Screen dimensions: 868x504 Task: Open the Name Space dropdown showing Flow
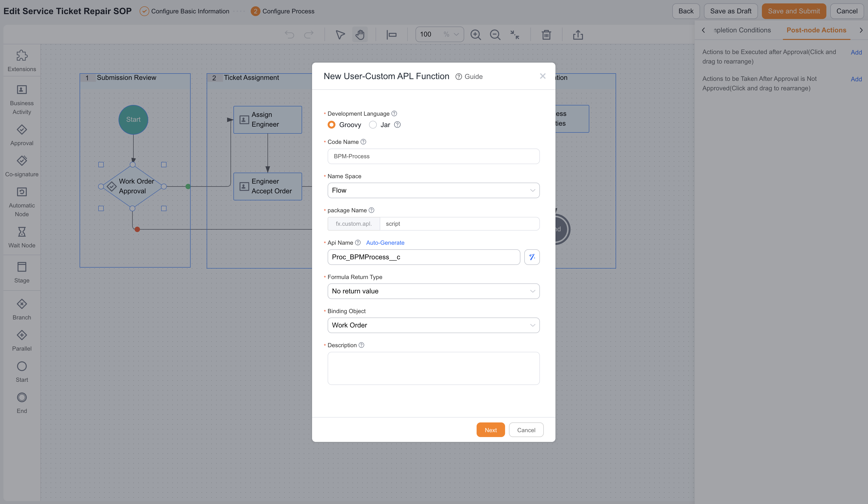(433, 190)
